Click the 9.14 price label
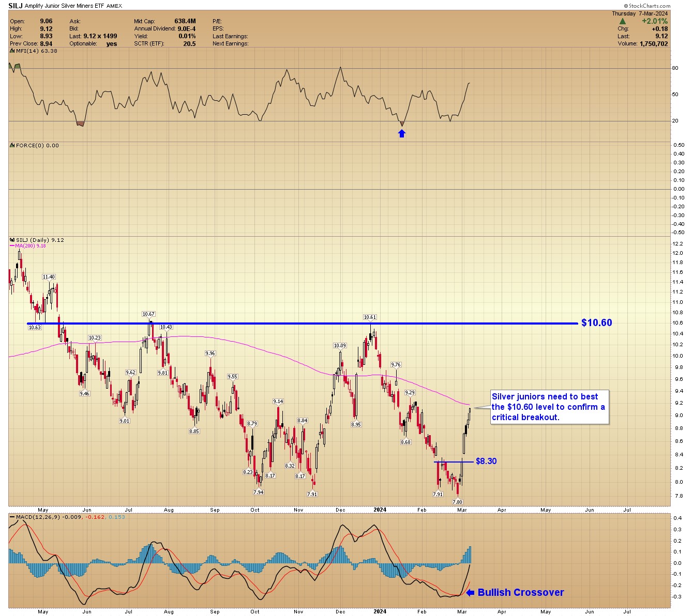The height and width of the screenshot is (616, 693). 278,402
